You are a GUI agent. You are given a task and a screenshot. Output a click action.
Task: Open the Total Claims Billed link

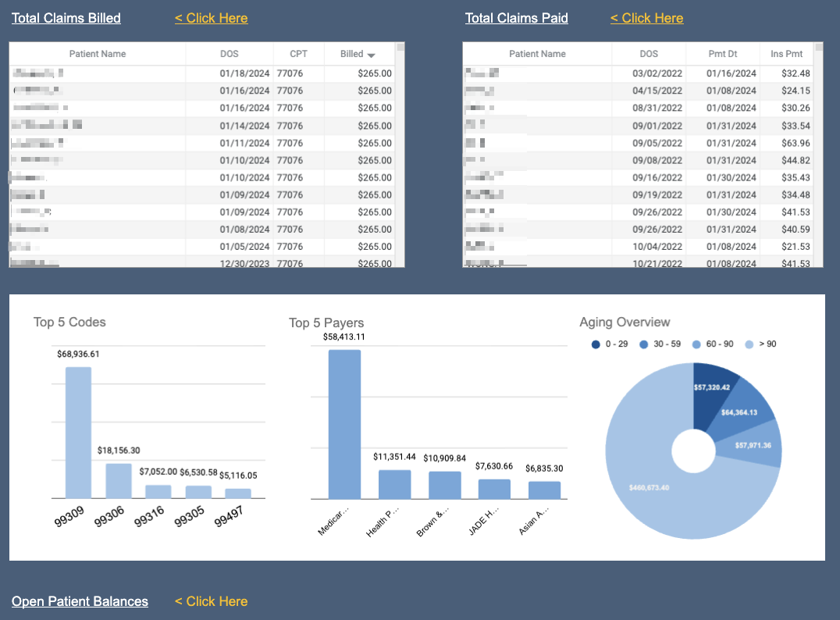66,18
